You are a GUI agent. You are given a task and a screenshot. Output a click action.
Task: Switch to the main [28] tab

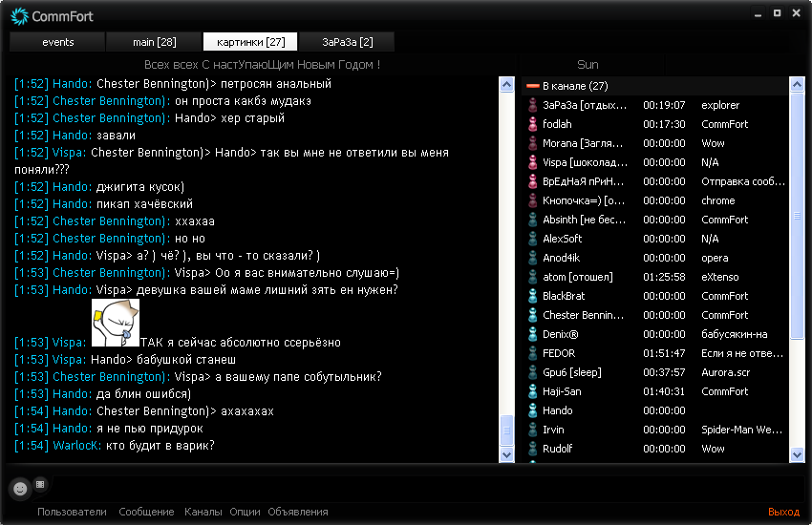[154, 42]
